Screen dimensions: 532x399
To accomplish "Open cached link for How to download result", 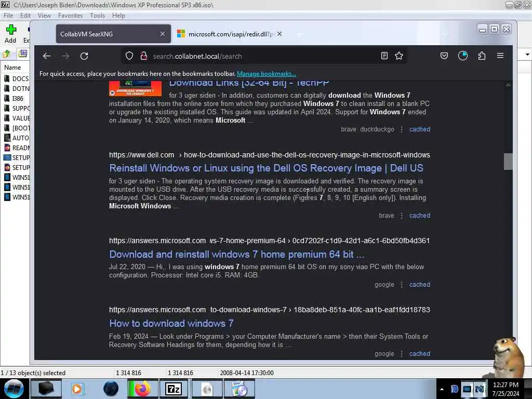I will (419, 353).
